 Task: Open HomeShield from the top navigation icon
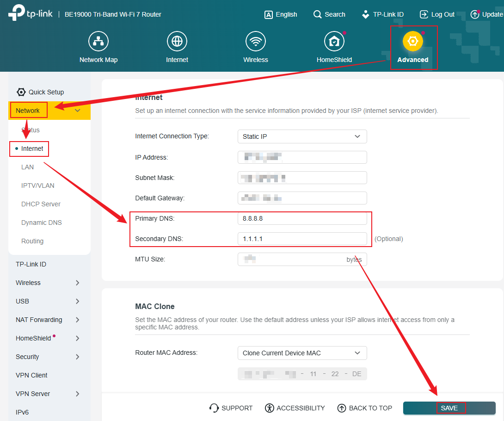[x=334, y=41]
